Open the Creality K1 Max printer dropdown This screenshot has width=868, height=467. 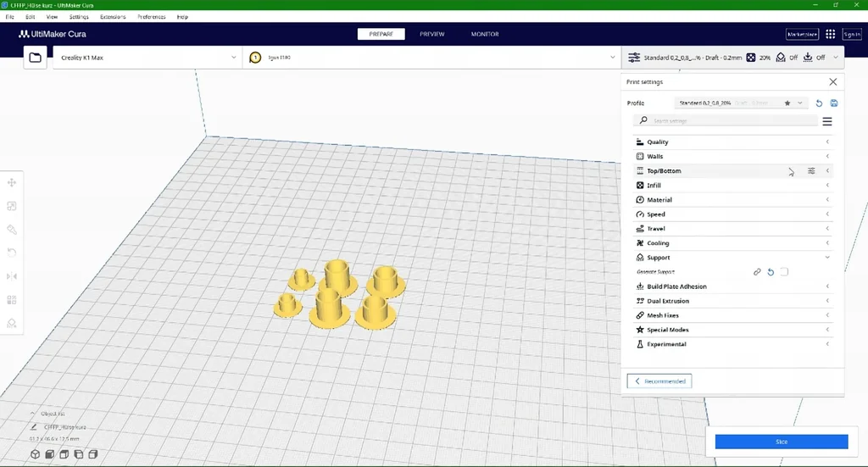pos(147,58)
